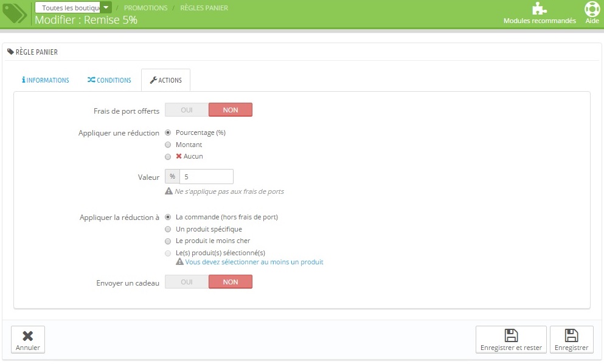Switch to the Conditions tab
Image resolution: width=604 pixels, height=364 pixels.
109,80
